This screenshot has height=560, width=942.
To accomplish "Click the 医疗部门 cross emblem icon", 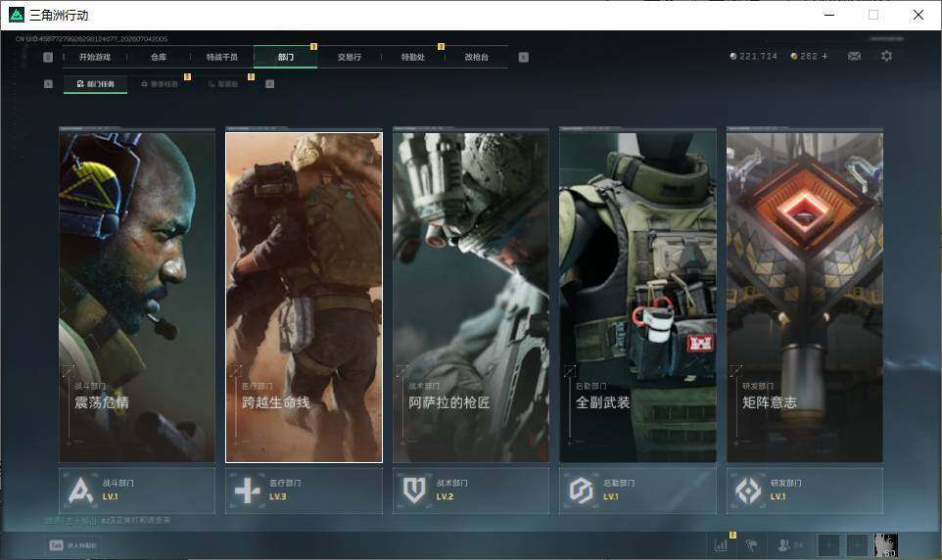I will [247, 490].
